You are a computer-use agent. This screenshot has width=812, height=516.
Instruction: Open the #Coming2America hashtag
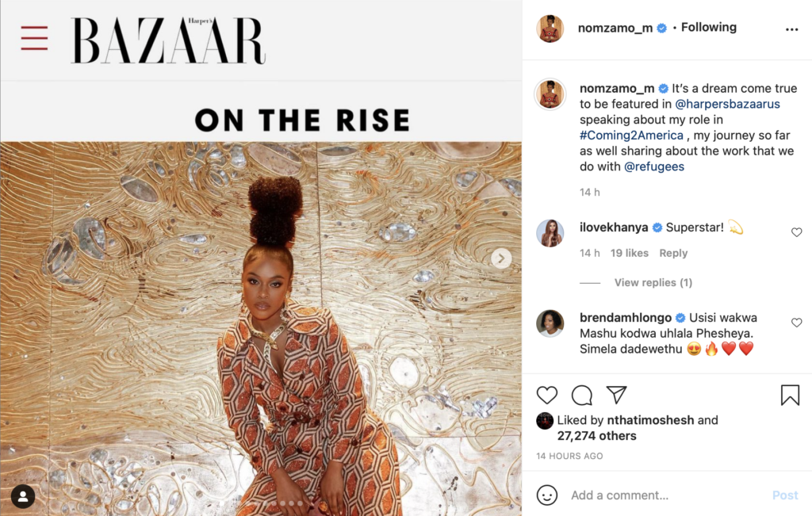point(631,136)
